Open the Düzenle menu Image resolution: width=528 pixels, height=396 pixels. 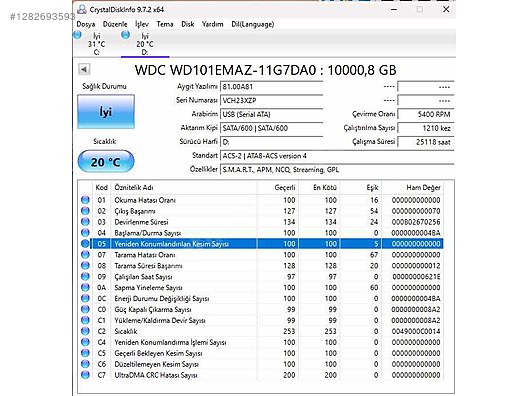point(115,24)
